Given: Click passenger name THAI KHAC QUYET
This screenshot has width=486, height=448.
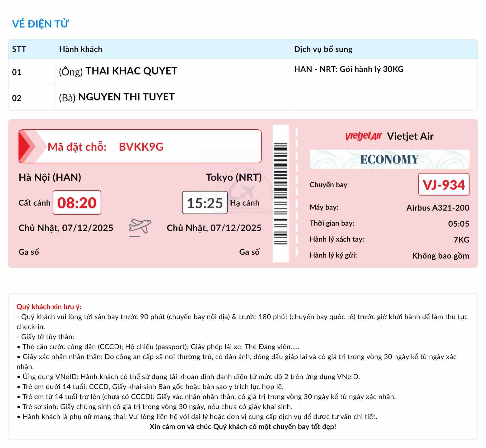Looking at the screenshot, I should coord(131,71).
